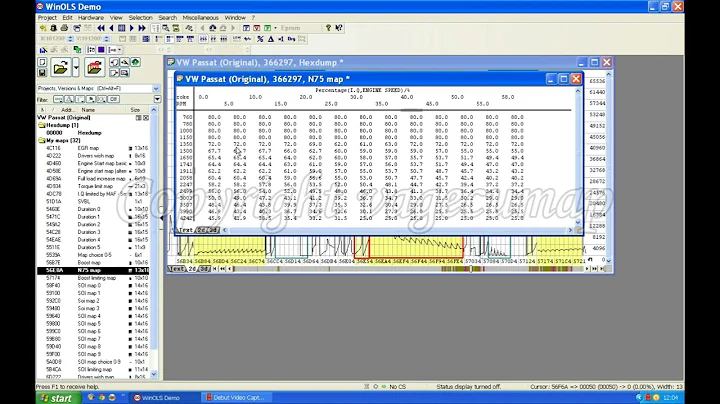The height and width of the screenshot is (404, 720).
Task: Click the key icon at toolbar start
Action: (43, 28)
